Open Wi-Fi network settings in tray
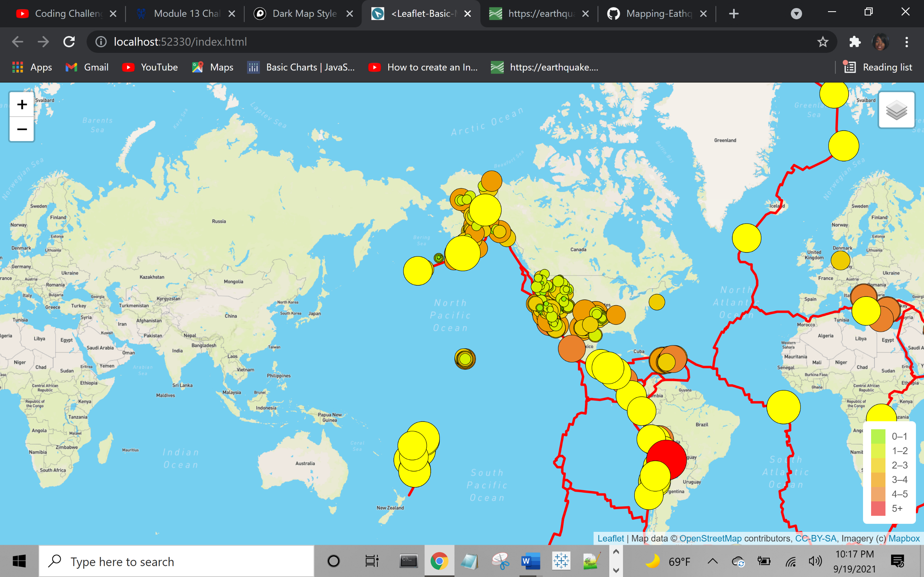The image size is (924, 577). 790,561
